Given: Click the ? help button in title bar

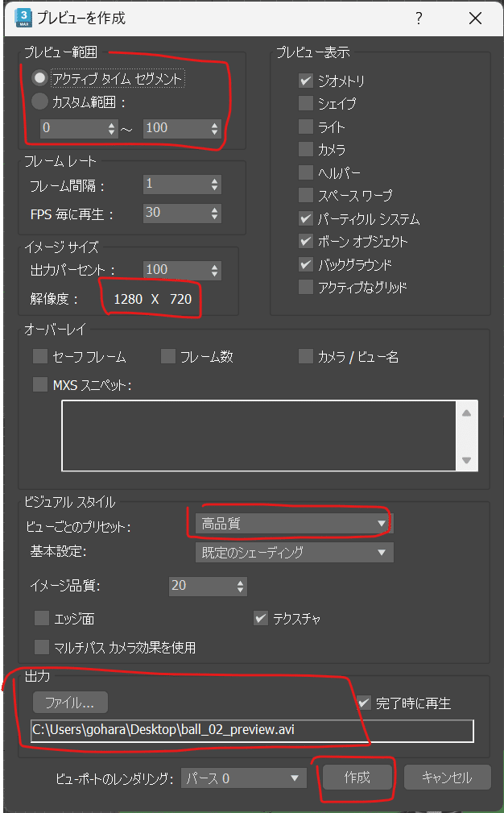Looking at the screenshot, I should tap(419, 19).
